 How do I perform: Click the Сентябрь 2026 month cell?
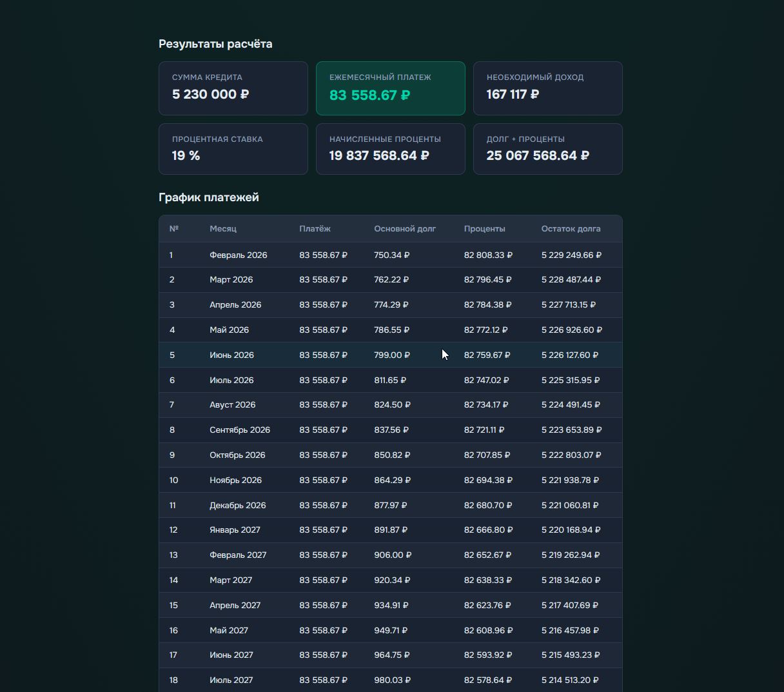pos(240,430)
